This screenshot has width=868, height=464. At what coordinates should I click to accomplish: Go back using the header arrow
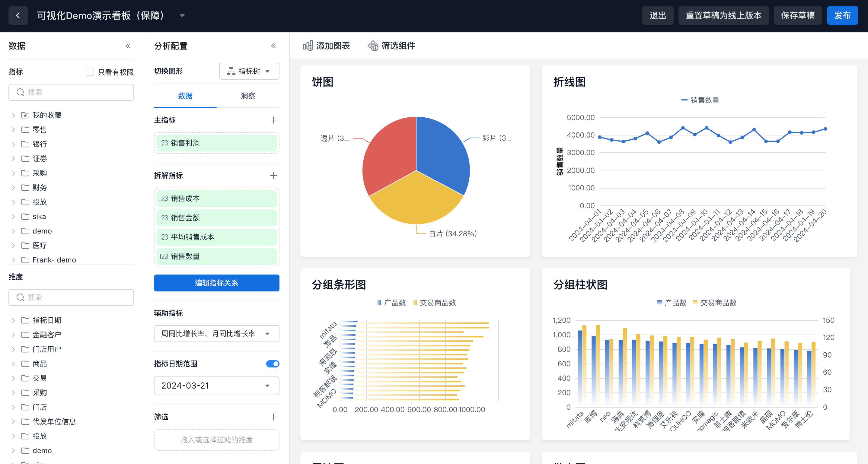18,15
